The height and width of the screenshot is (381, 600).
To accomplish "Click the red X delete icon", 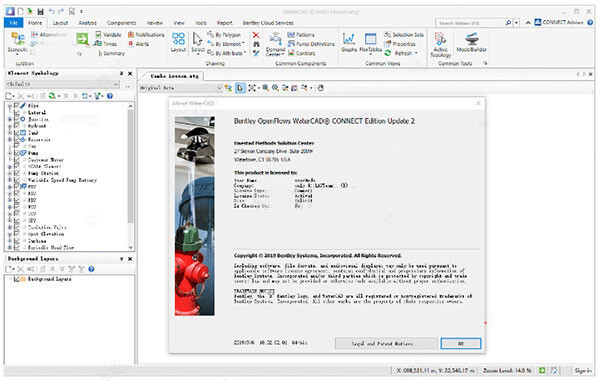I will [256, 35].
